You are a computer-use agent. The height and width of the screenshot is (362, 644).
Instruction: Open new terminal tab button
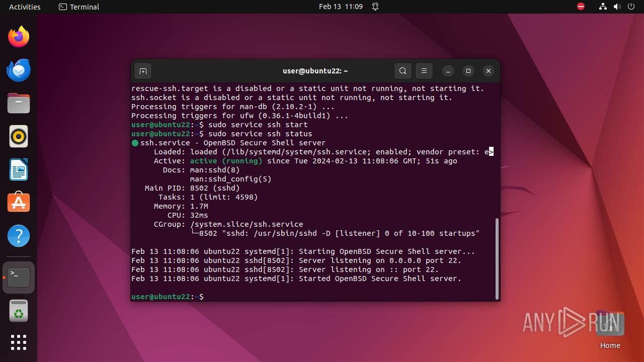coord(143,71)
